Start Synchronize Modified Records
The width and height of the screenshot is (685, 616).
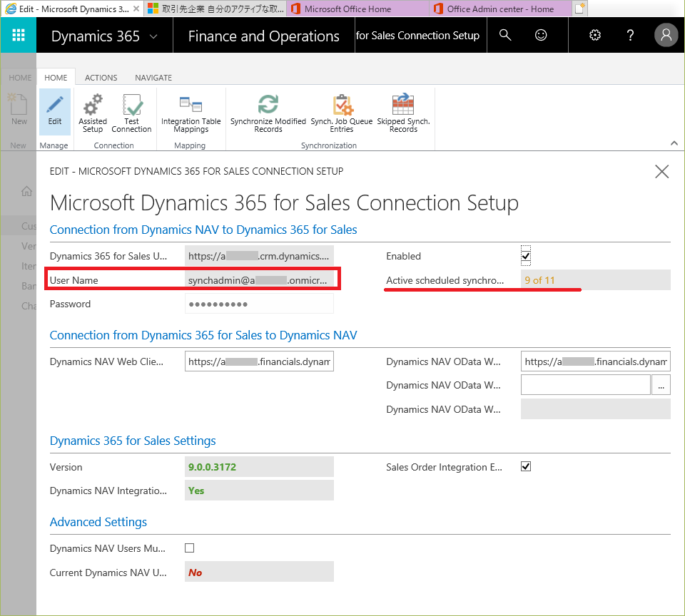tap(268, 113)
